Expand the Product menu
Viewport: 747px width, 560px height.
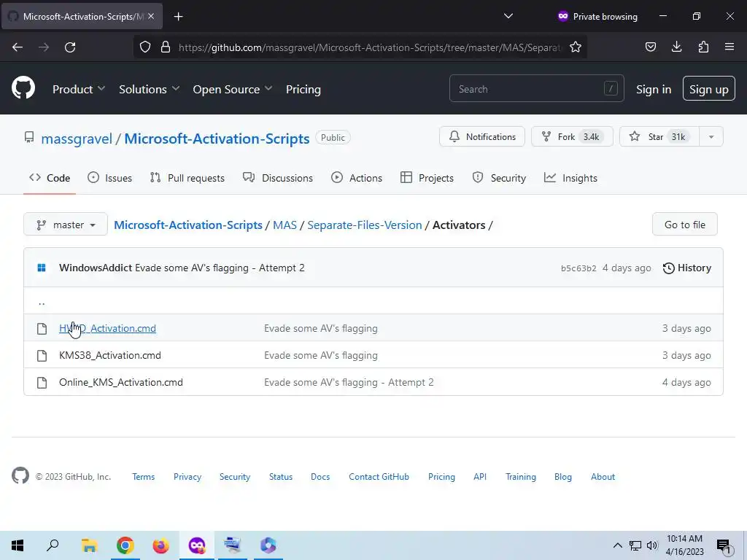click(79, 89)
